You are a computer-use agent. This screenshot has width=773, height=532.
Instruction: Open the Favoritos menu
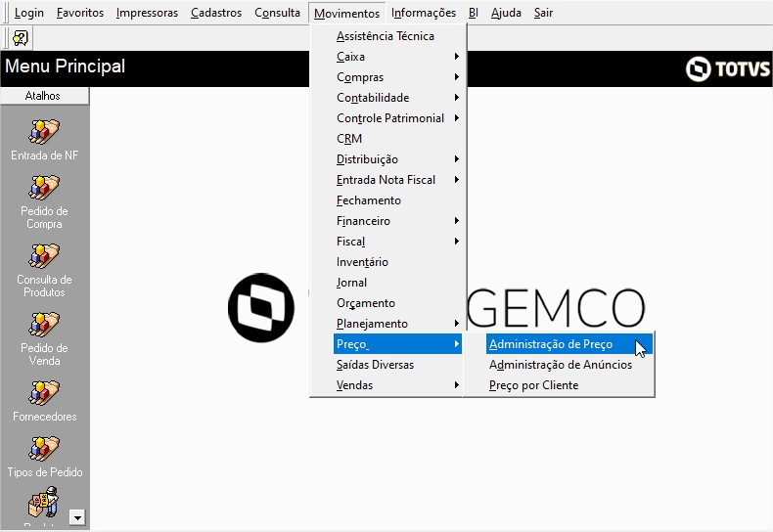[x=80, y=13]
